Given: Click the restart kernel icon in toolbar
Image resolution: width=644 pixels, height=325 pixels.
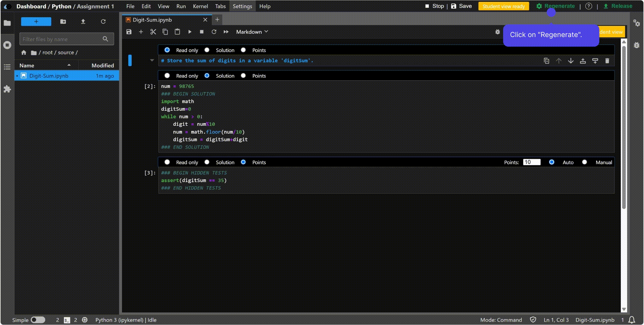Looking at the screenshot, I should click(214, 32).
